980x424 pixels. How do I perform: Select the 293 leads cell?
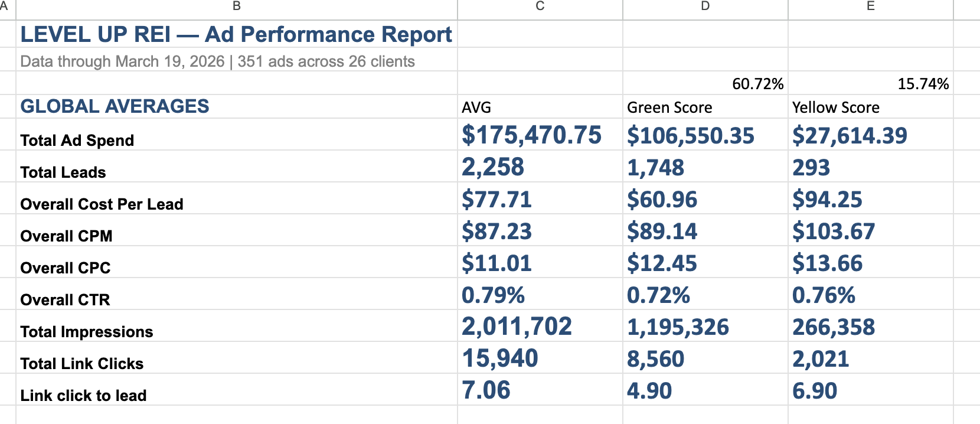pyautogui.click(x=871, y=167)
